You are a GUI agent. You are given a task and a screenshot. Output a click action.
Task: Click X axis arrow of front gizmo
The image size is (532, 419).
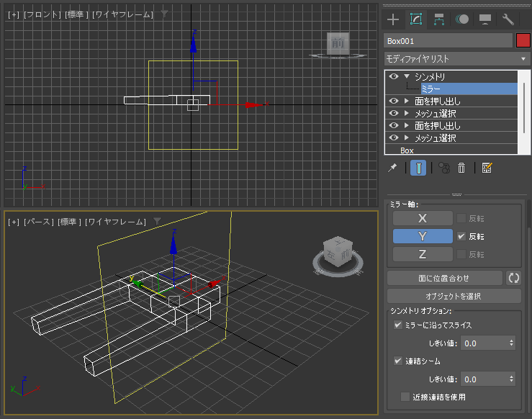254,105
